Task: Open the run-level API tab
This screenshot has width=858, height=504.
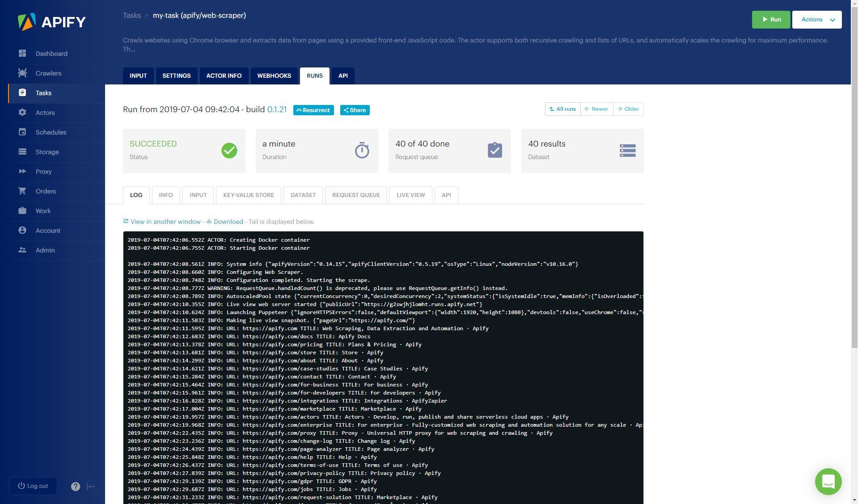Action: coord(446,195)
